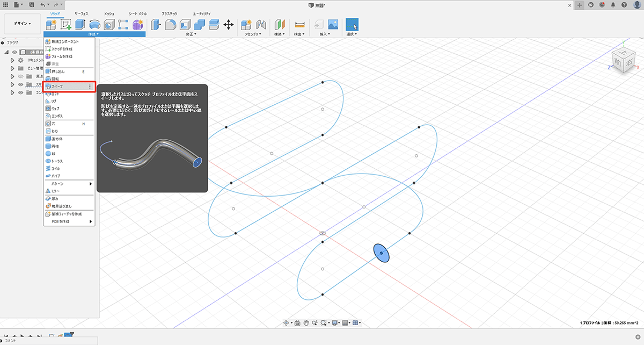Image resolution: width=644 pixels, height=345 pixels.
Task: Select the blue circular sketch profile
Action: 381,253
